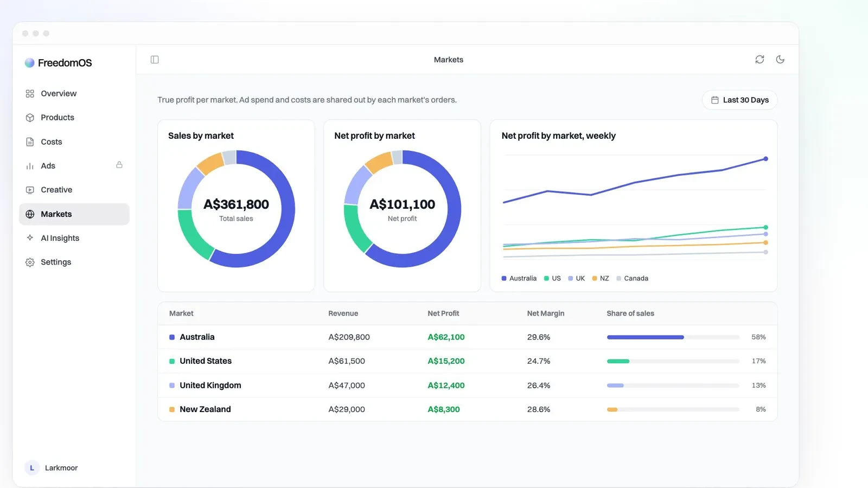Click the Ads bar chart icon
Image resolution: width=868 pixels, height=488 pixels.
[x=30, y=166]
